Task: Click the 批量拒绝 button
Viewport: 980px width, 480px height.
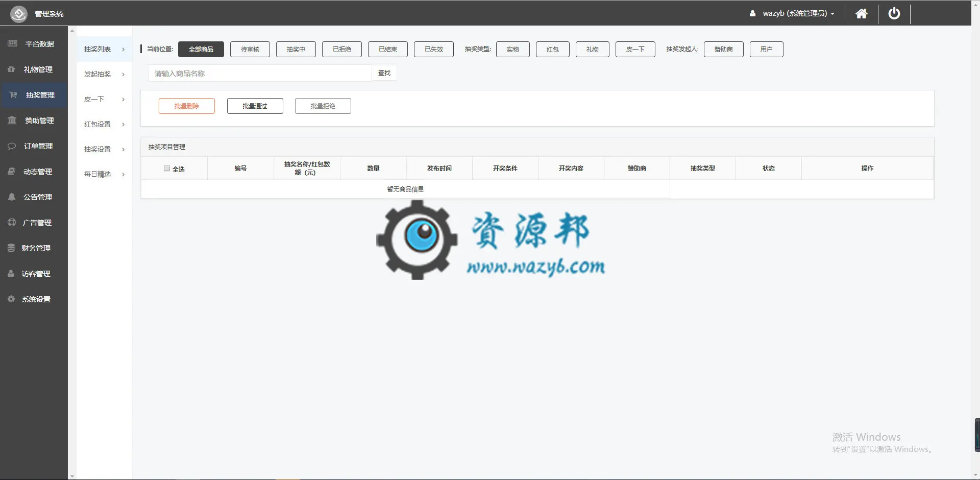Action: click(323, 106)
